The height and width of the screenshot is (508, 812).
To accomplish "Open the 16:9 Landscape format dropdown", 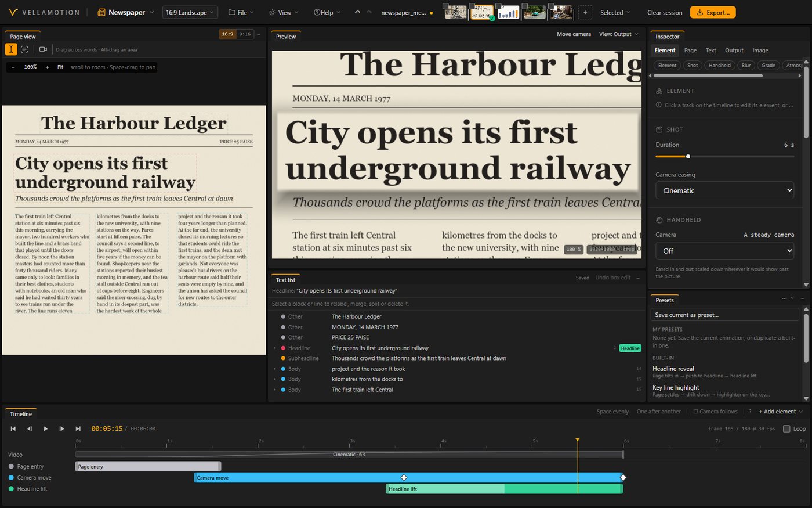I will 189,12.
